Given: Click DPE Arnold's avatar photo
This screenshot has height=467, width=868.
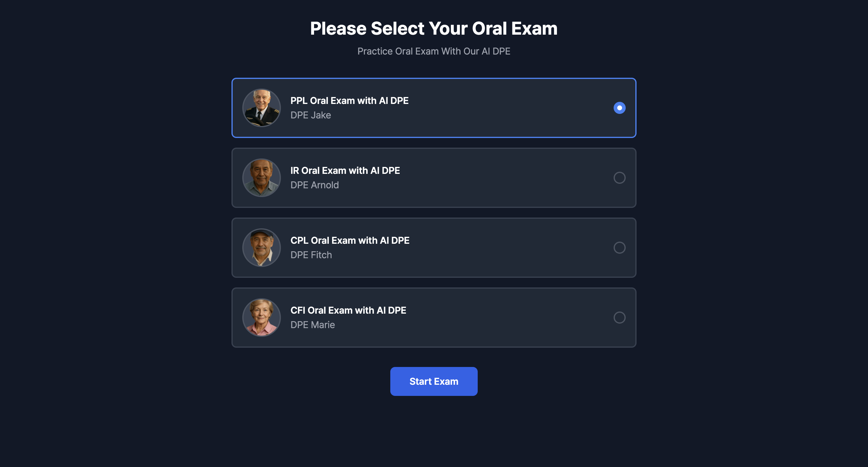Looking at the screenshot, I should (262, 177).
